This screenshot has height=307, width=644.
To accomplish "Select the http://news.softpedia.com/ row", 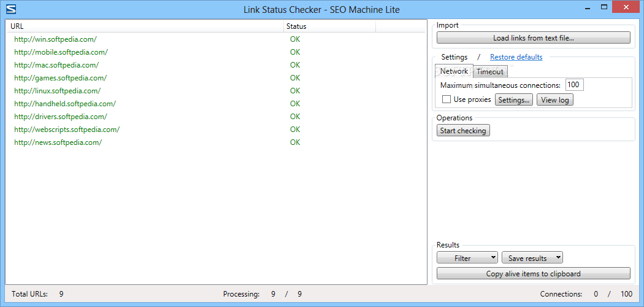I will [x=216, y=142].
